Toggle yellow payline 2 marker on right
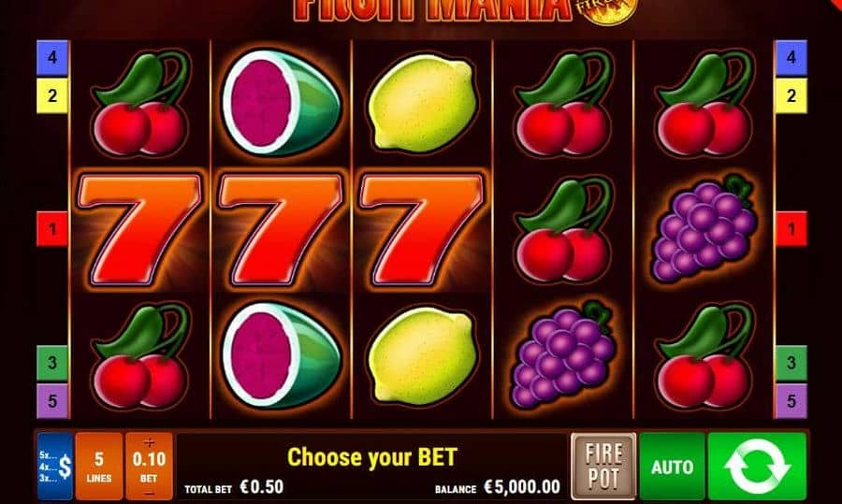 791,95
